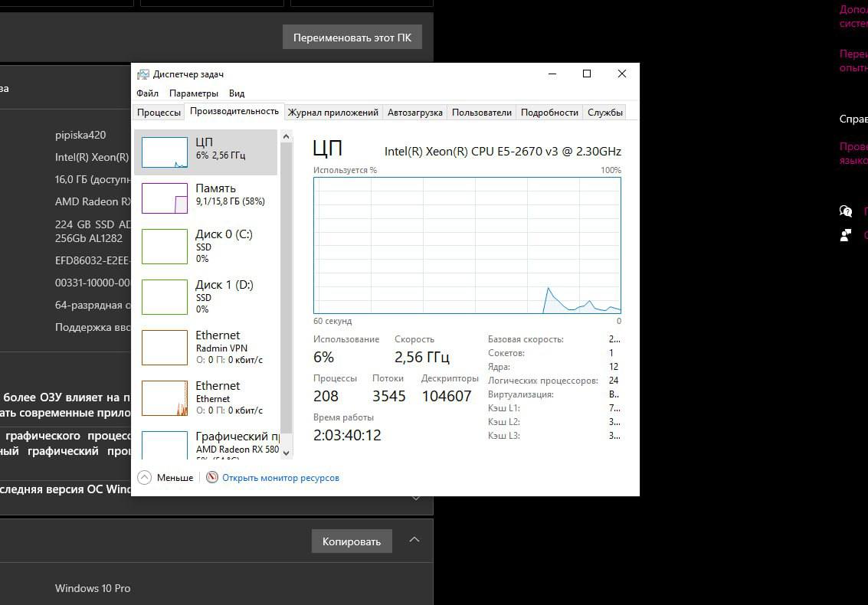Screen dimensions: 868x605
Task: Collapse Task Manager with Меньше arrow
Action: pyautogui.click(x=144, y=477)
